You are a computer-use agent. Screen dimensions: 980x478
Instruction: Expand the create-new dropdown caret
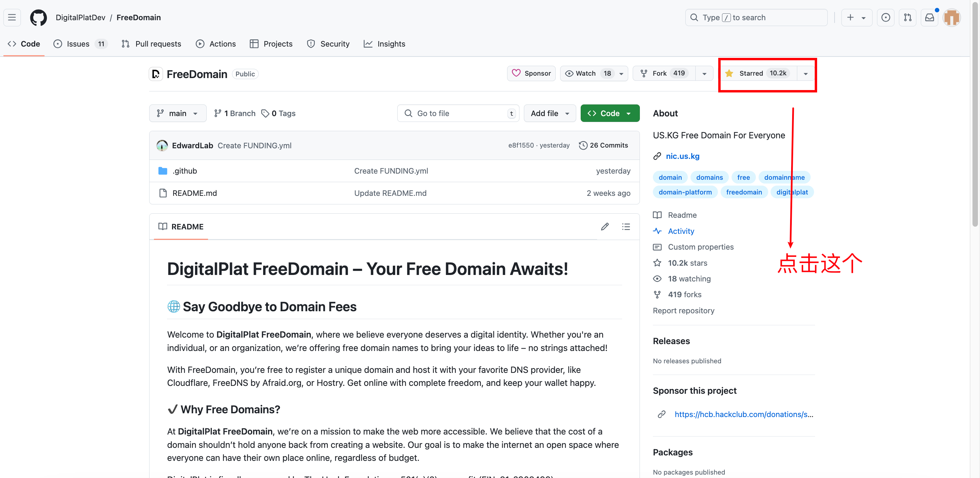pos(864,18)
